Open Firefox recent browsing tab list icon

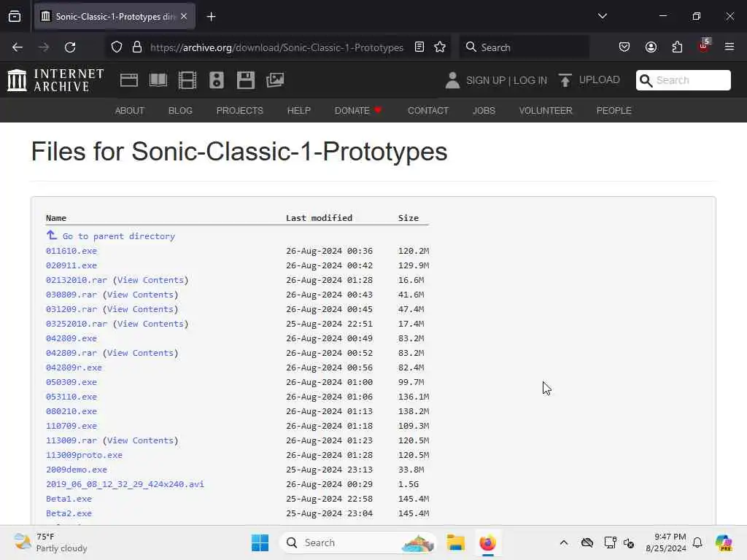point(15,17)
